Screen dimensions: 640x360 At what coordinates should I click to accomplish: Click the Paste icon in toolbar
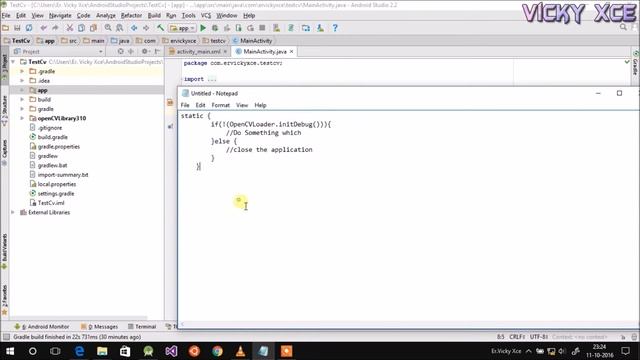[93, 28]
